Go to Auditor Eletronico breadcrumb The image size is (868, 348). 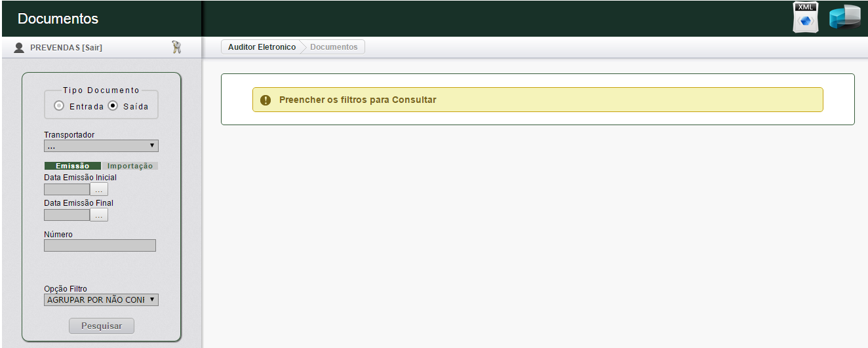click(262, 47)
